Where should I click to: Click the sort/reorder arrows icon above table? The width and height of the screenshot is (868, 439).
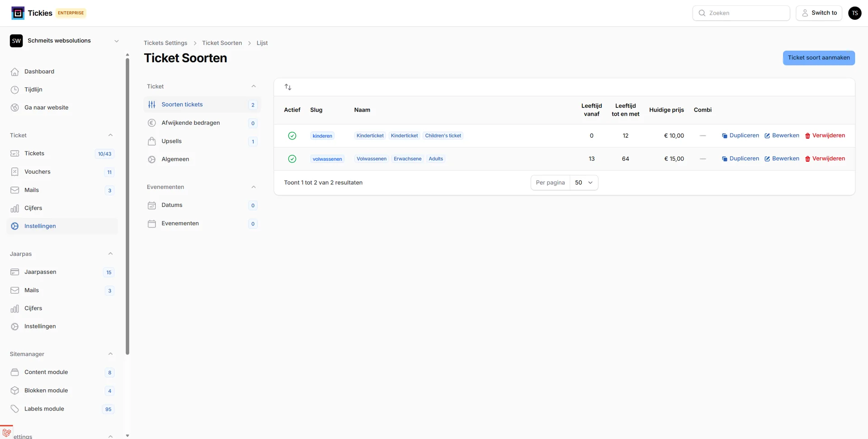click(x=288, y=87)
